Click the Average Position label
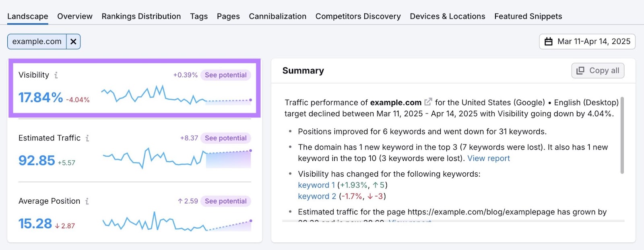 tap(50, 201)
